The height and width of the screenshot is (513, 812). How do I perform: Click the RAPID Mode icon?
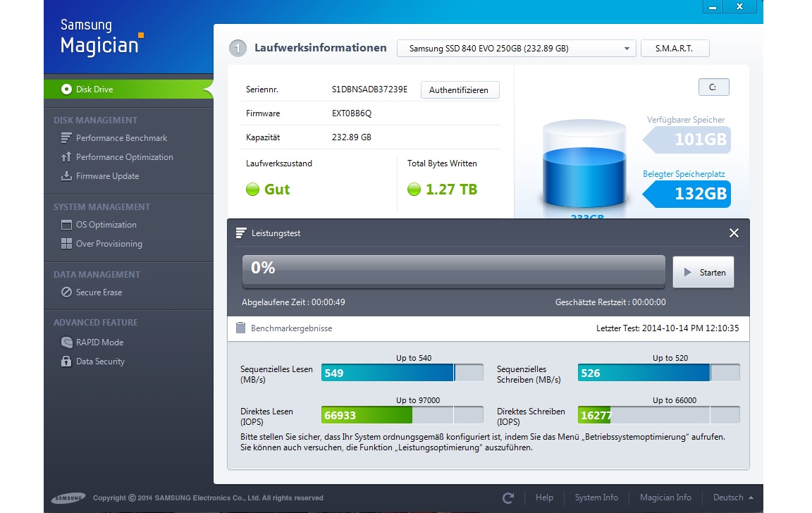pyautogui.click(x=66, y=342)
